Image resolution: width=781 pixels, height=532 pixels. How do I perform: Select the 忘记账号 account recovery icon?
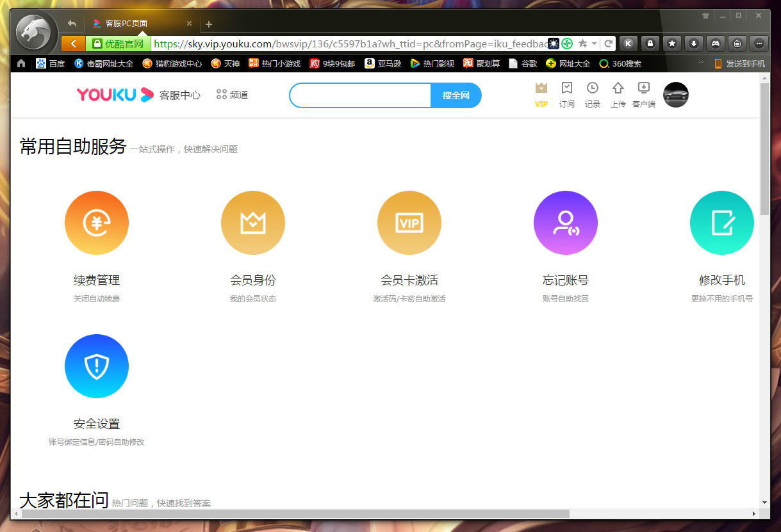566,223
